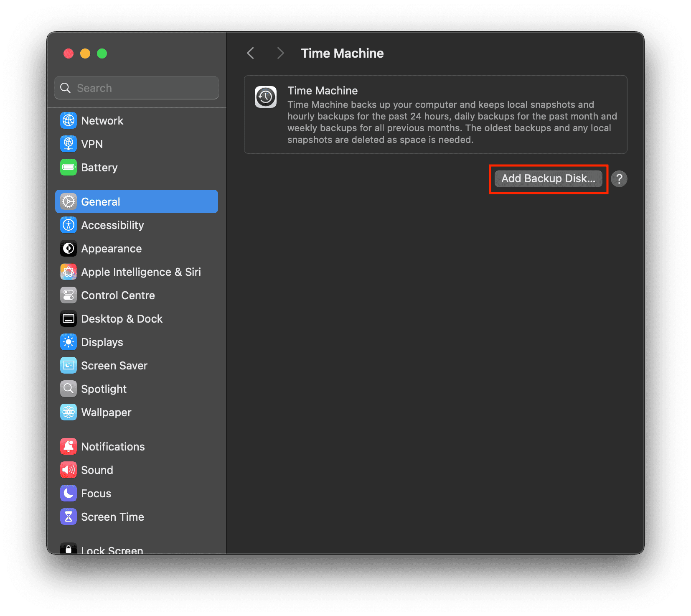Open the Screen Time hourglass icon
The height and width of the screenshot is (616, 691).
coord(69,517)
